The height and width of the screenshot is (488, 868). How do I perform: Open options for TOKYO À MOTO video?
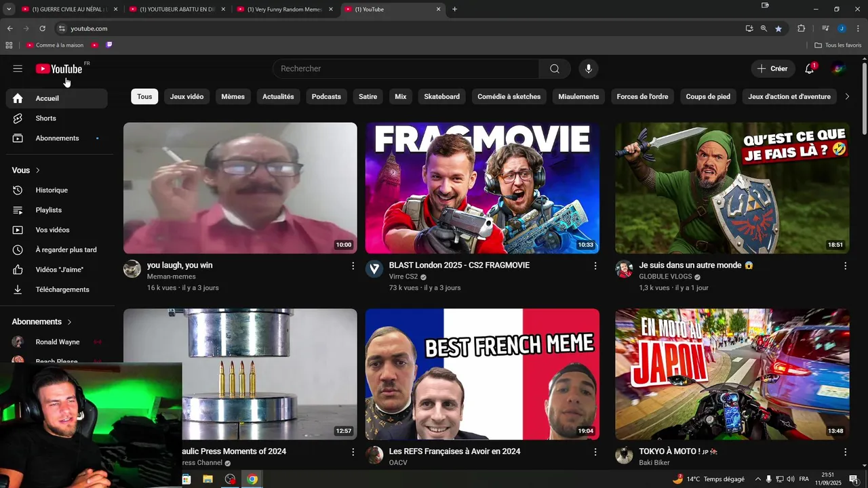click(x=845, y=451)
